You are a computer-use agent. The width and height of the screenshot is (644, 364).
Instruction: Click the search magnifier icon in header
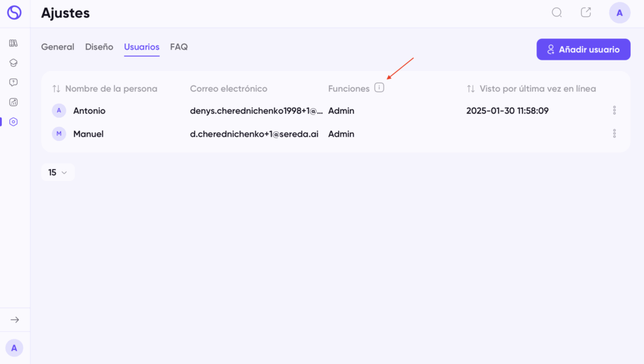(557, 13)
